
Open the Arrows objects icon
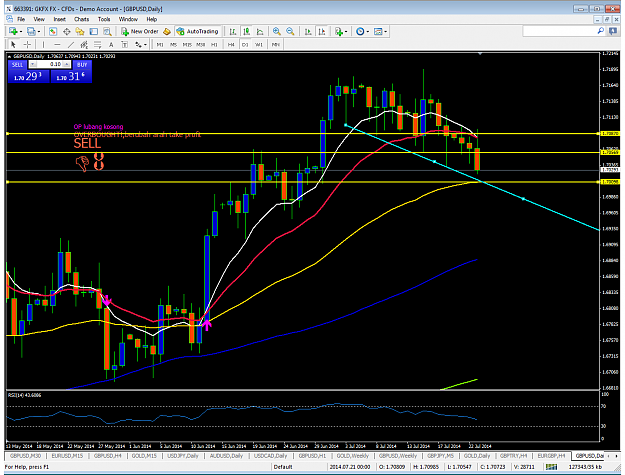138,45
